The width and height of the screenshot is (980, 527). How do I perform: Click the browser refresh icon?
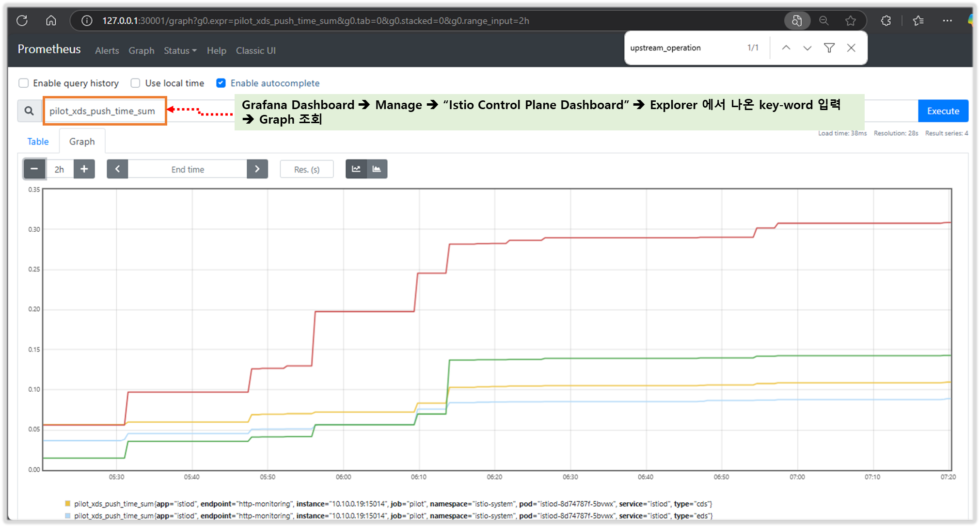[22, 21]
